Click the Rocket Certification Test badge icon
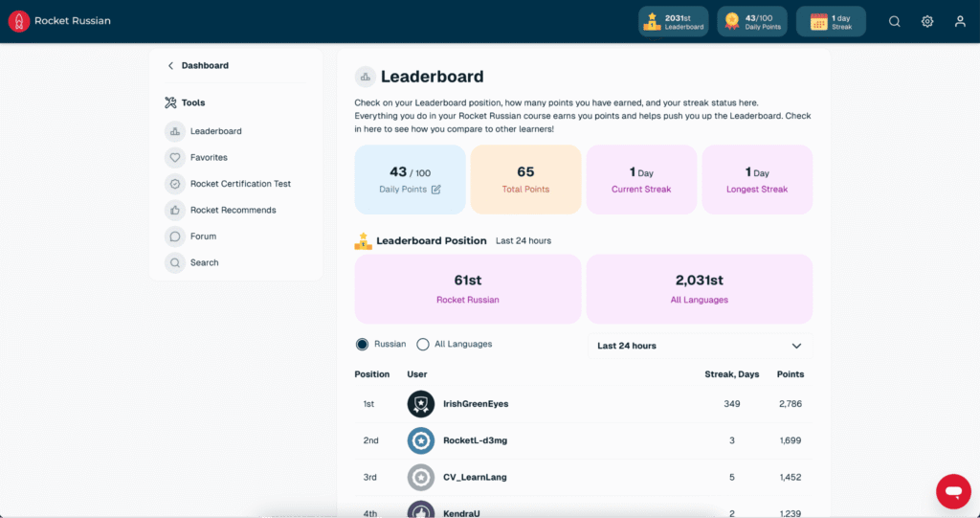Viewport: 980px width, 518px height. pyautogui.click(x=175, y=184)
